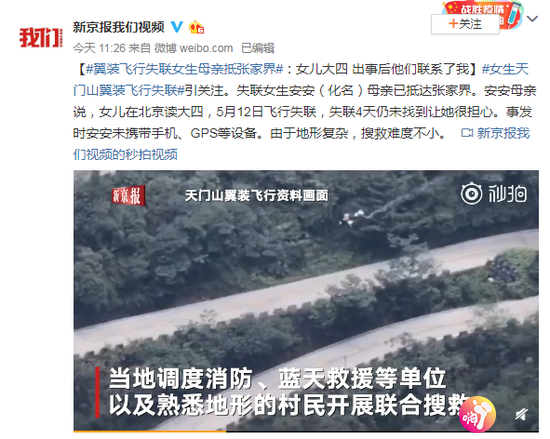This screenshot has height=439, width=550.
Task: Open hashtag 女生天门山翼装飞行失联
Action: click(x=301, y=80)
